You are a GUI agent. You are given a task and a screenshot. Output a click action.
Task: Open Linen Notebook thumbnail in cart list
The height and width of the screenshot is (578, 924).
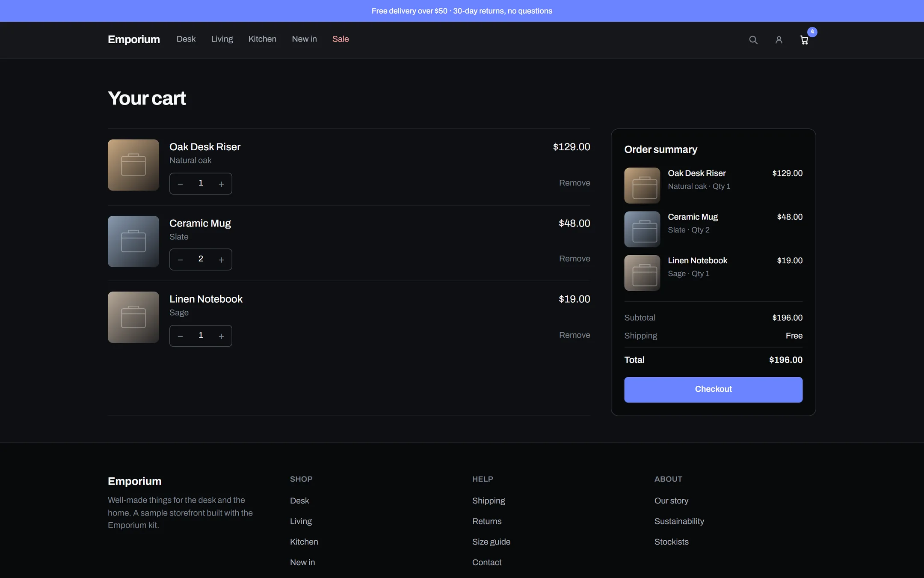pyautogui.click(x=133, y=317)
